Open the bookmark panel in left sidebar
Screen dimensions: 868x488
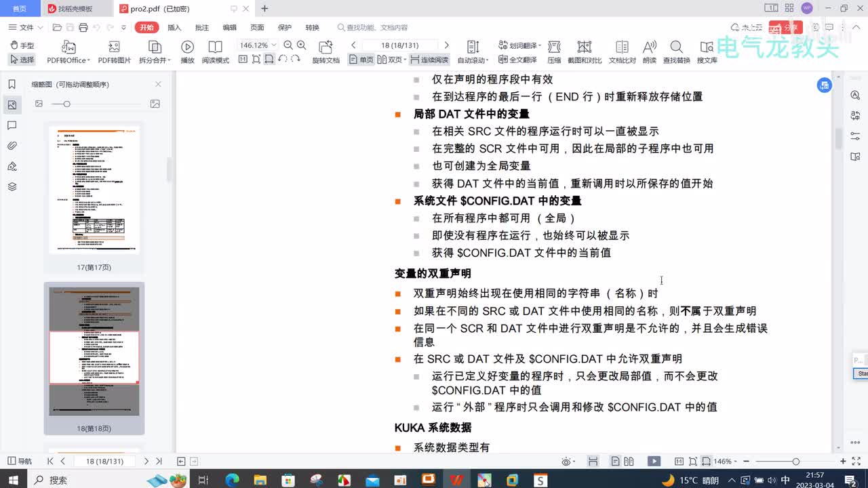[12, 85]
